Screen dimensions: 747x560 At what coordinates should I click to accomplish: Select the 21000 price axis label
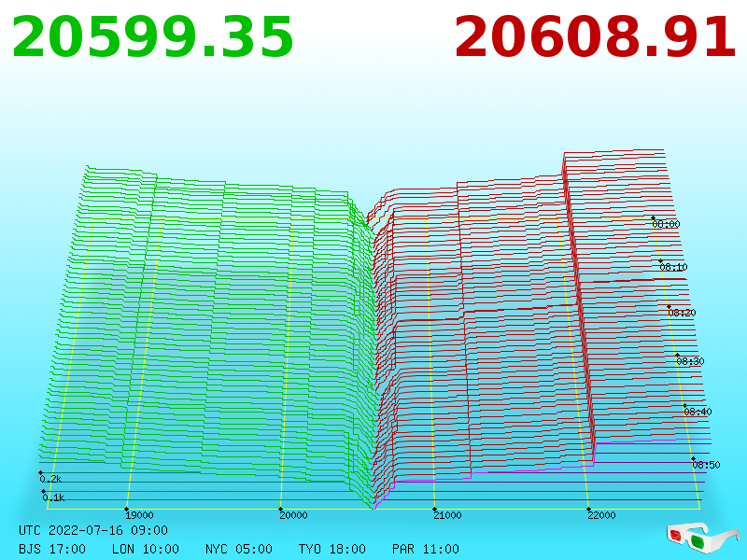[x=447, y=515]
